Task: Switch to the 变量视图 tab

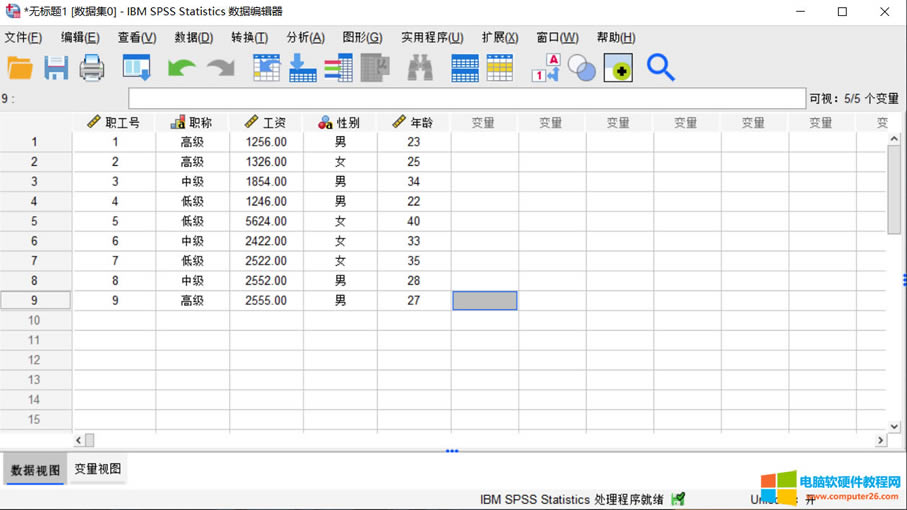Action: pos(97,469)
